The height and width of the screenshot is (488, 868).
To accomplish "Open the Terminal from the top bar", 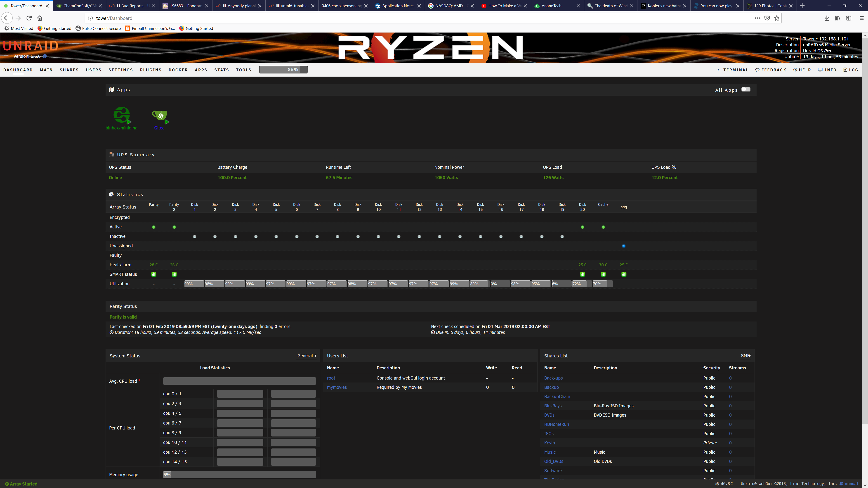I will [733, 70].
